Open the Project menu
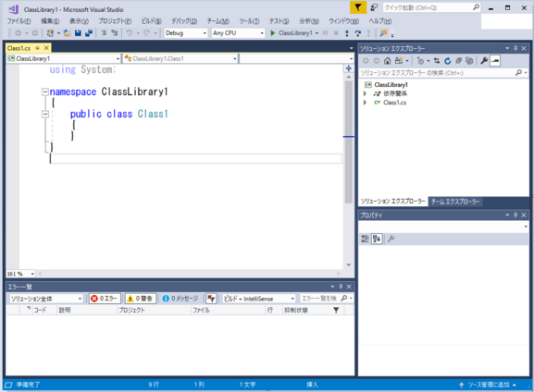Viewport: 534px width, 392px height. [x=115, y=21]
